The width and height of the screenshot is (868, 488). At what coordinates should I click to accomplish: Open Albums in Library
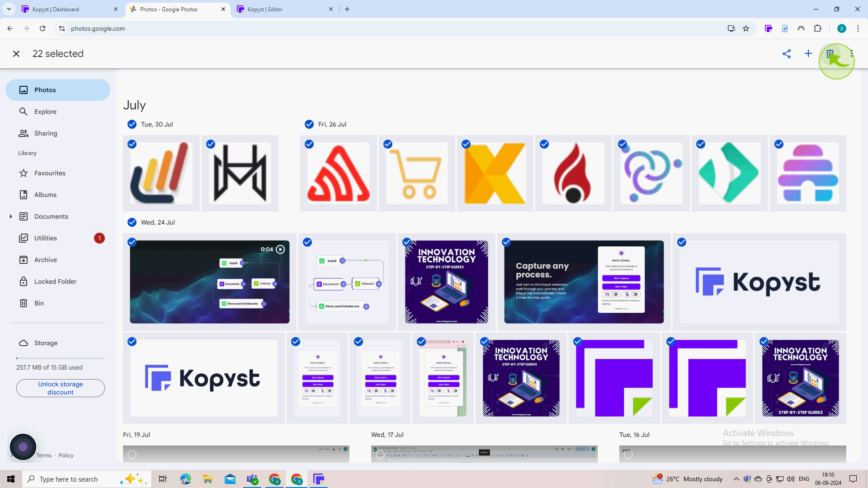coord(58,195)
